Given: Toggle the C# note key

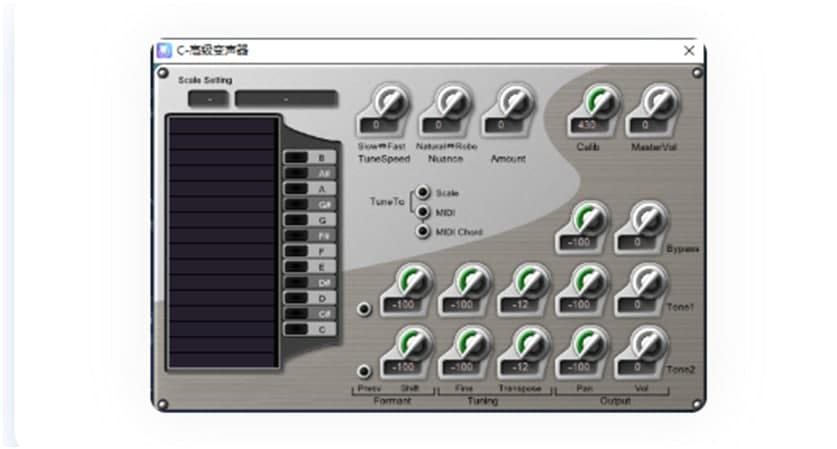Looking at the screenshot, I should (310, 313).
